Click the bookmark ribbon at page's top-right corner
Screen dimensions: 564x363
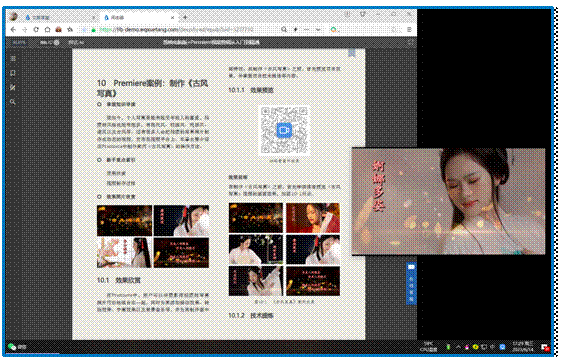point(352,53)
